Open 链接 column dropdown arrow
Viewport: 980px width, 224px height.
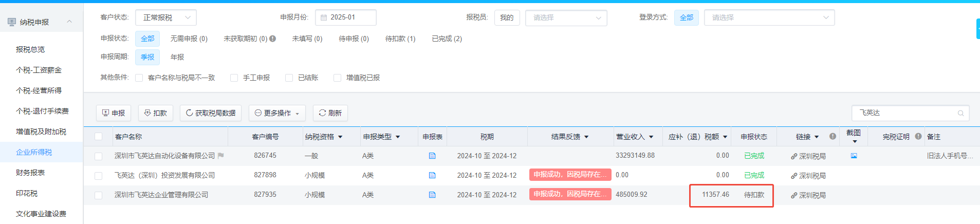[x=817, y=137]
